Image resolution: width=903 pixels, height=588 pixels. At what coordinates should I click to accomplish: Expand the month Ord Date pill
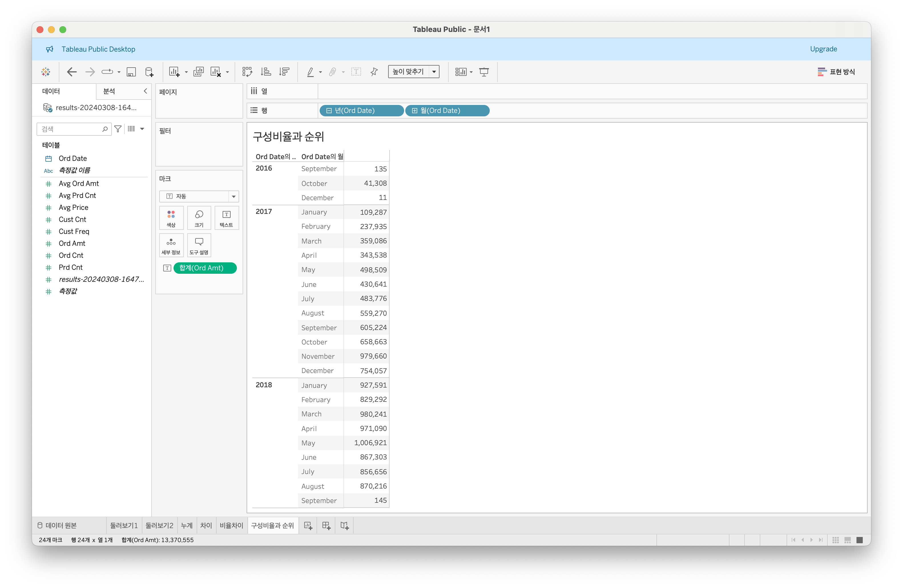click(415, 111)
